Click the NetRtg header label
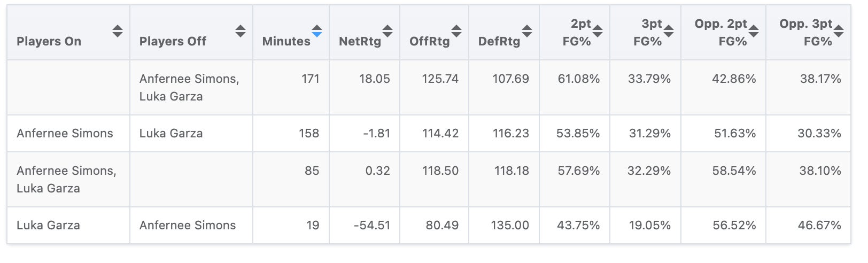 tap(360, 41)
